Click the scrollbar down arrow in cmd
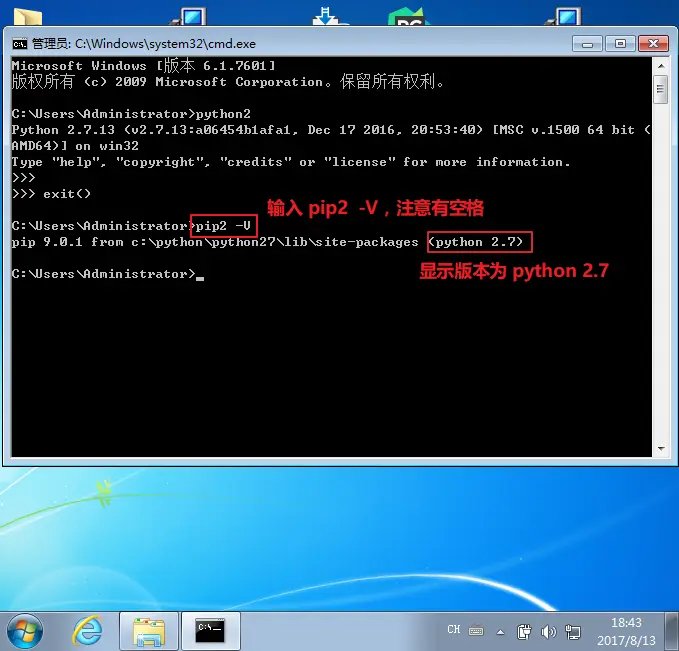This screenshot has height=651, width=679. 661,449
